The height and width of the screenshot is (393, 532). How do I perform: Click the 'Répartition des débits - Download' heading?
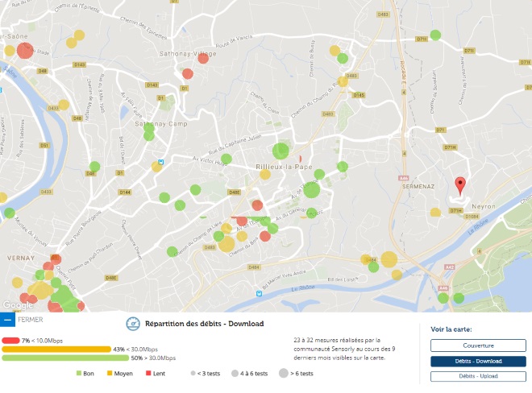[x=205, y=324]
